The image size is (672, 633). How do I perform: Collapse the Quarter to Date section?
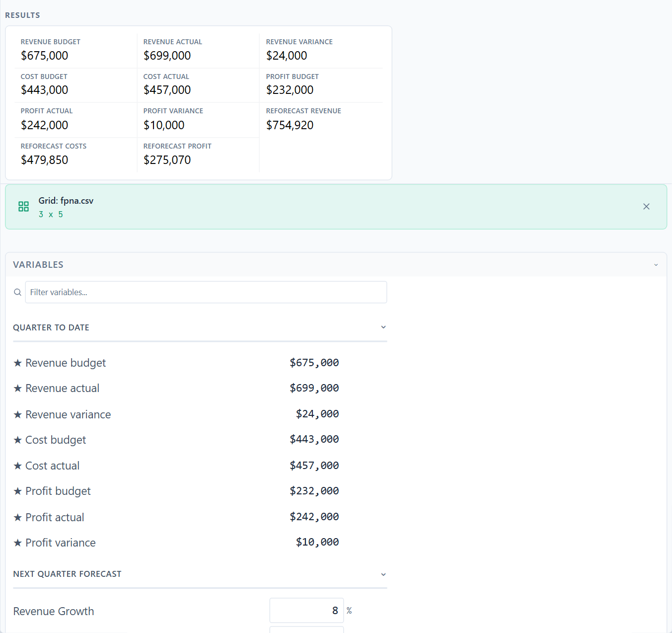(383, 327)
